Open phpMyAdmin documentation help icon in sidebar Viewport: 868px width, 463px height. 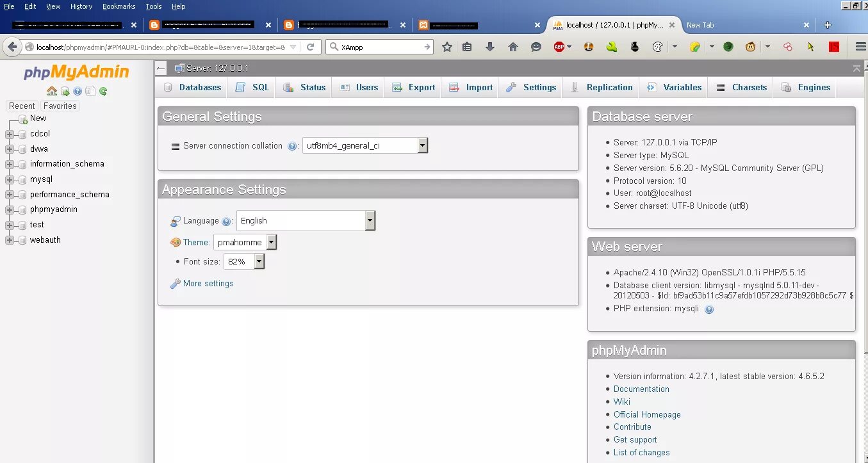click(x=78, y=92)
